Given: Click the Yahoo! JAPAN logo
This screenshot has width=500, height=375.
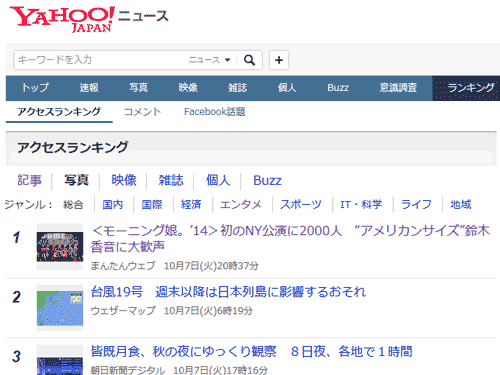Looking at the screenshot, I should (62, 19).
